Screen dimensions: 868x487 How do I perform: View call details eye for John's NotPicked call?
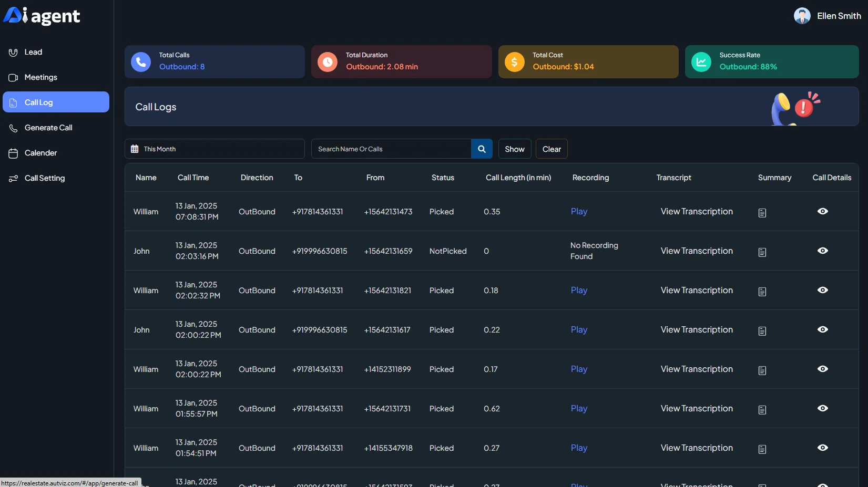(x=823, y=251)
